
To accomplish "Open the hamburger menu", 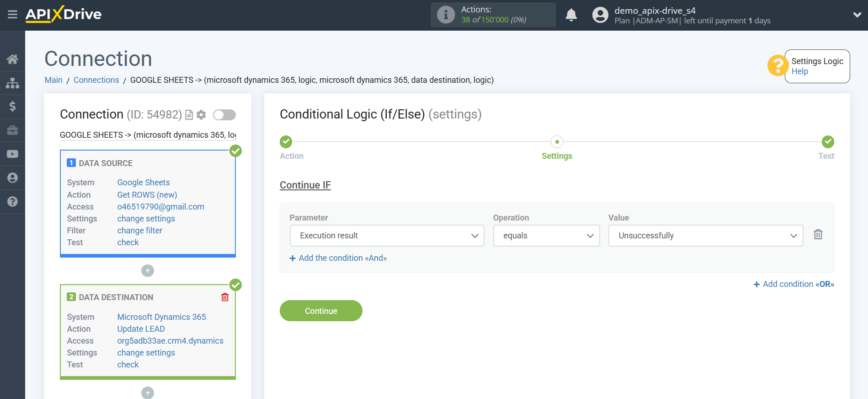I will coord(12,15).
